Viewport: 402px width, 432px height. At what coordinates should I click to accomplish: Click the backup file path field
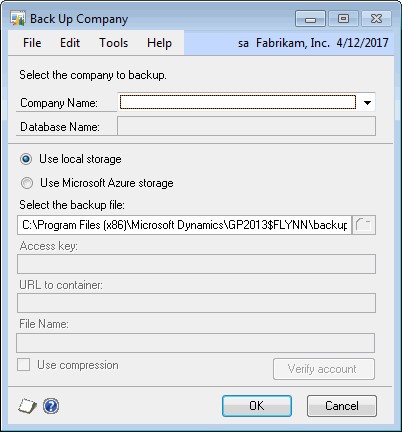[184, 225]
